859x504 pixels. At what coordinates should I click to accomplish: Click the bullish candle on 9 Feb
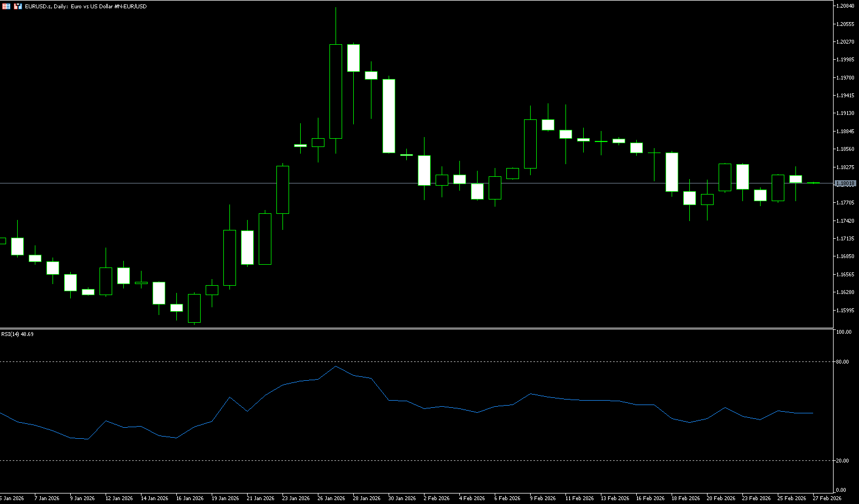(530, 144)
